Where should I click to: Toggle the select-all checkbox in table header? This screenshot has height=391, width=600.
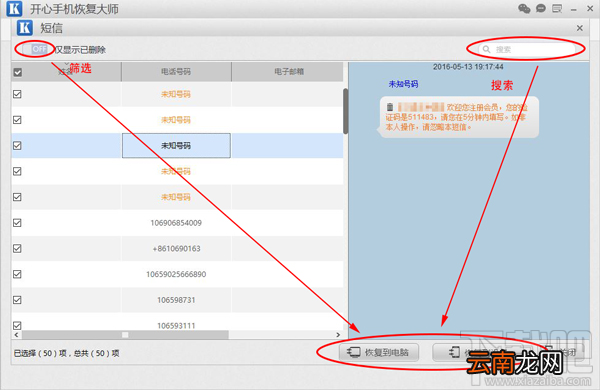coord(18,72)
